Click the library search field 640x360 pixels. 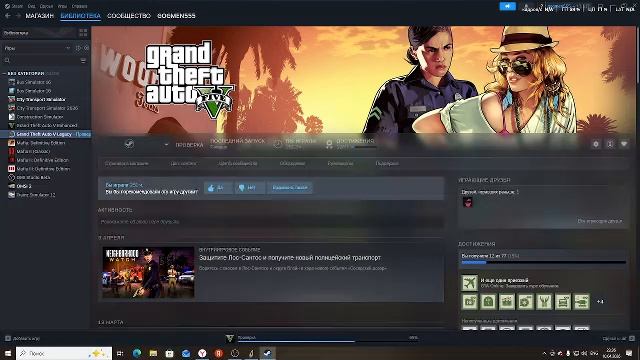pos(41,60)
